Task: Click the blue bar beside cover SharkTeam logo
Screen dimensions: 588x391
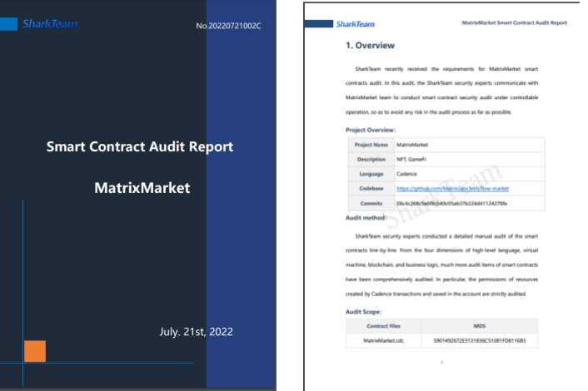Action: [x=8, y=24]
